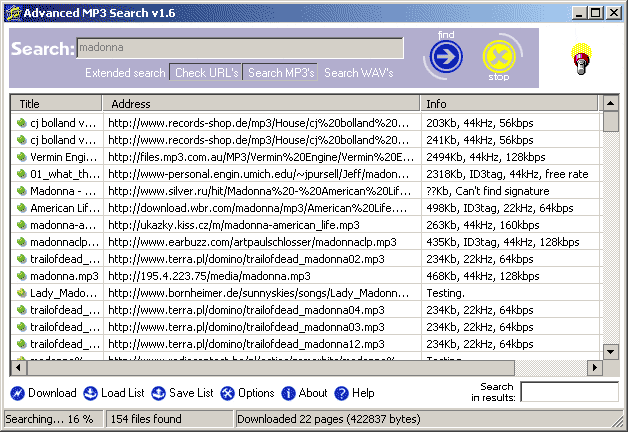Screen dimensions: 628x432
Task: Toggle the Check URL's option
Action: coord(206,72)
